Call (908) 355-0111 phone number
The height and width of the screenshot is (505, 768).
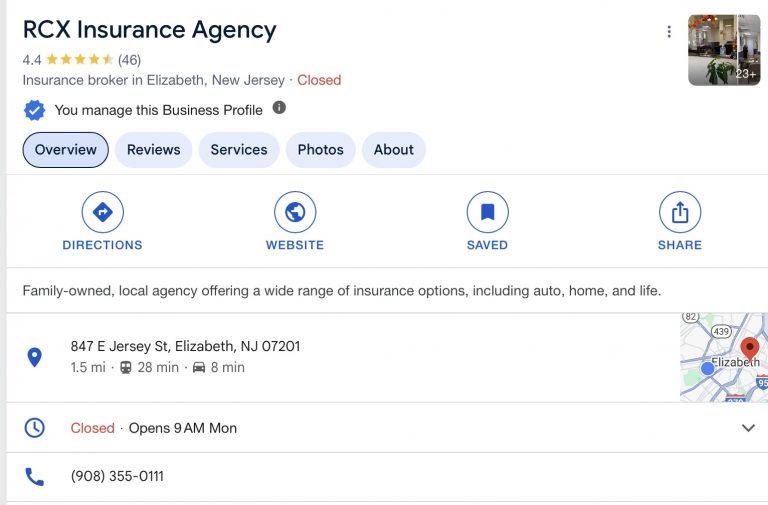(117, 477)
